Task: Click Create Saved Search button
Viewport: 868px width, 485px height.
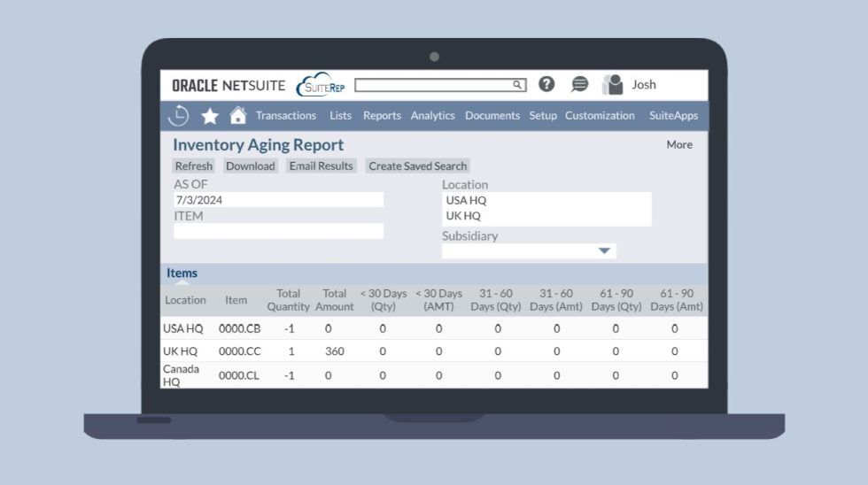Action: [417, 166]
